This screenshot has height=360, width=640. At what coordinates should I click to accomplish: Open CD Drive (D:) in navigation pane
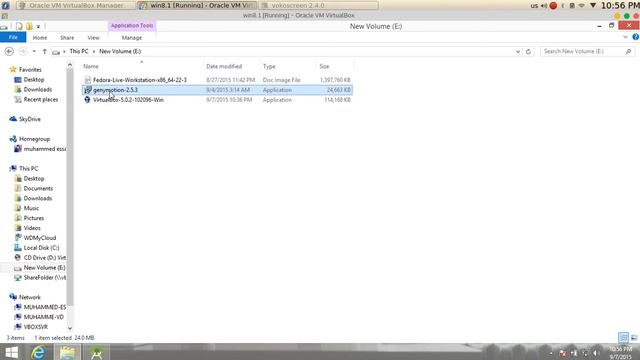pos(44,258)
